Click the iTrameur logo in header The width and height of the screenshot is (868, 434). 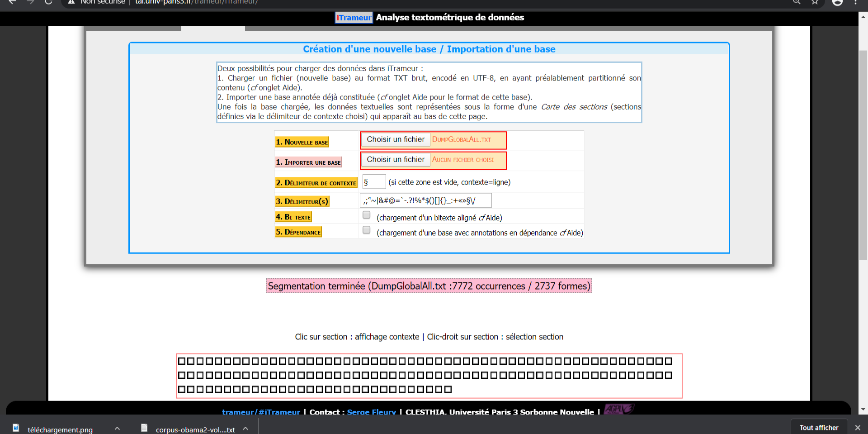click(x=354, y=18)
